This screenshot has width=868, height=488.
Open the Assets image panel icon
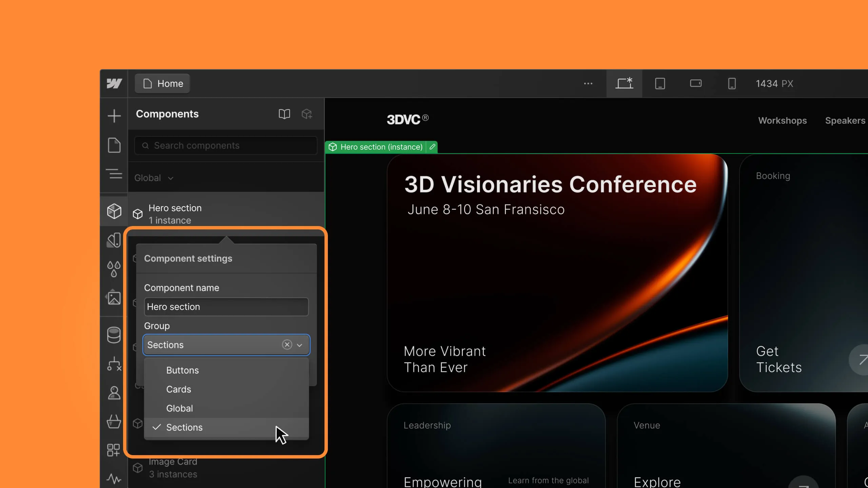[x=114, y=298]
